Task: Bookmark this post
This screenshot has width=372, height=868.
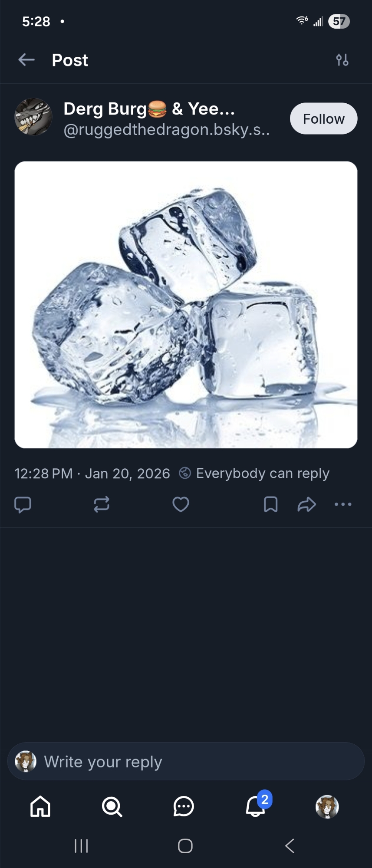Action: tap(271, 504)
